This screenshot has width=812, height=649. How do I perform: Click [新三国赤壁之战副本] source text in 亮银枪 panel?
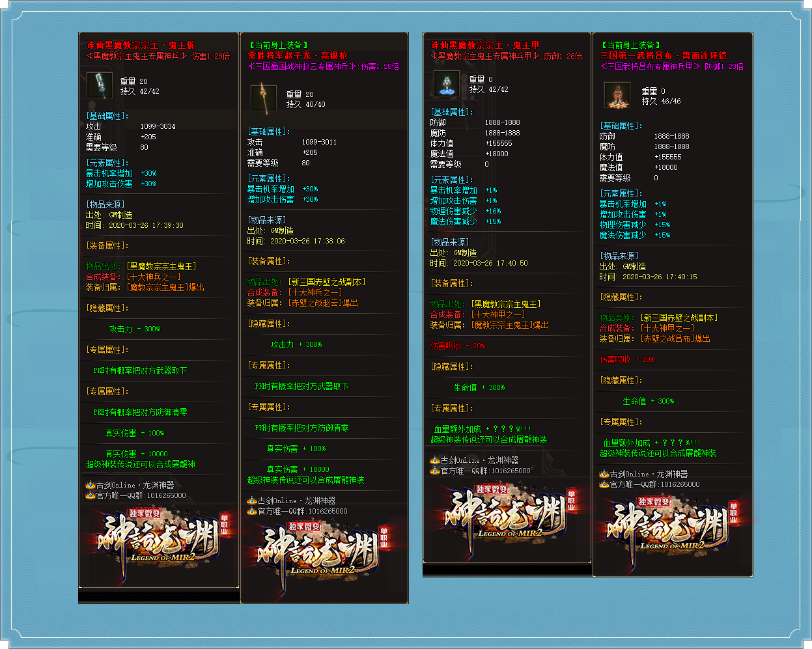tap(327, 282)
